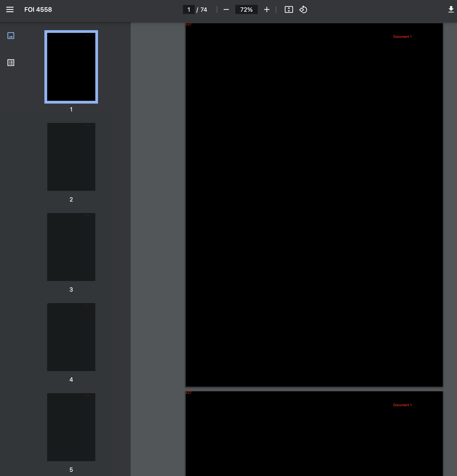Image resolution: width=457 pixels, height=476 pixels.
Task: Go to the page 4 thumbnail
Action: click(71, 337)
